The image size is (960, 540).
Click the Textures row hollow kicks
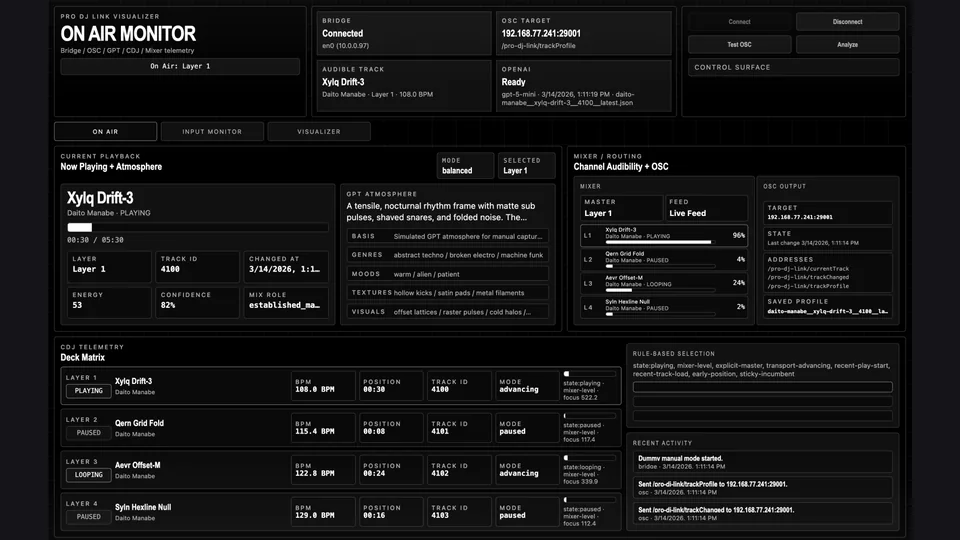tap(448, 293)
